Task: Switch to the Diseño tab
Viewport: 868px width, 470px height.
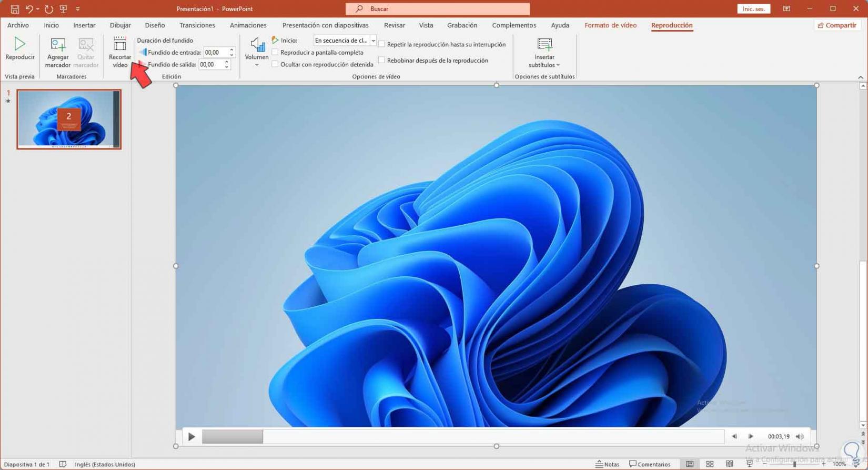Action: click(x=155, y=25)
